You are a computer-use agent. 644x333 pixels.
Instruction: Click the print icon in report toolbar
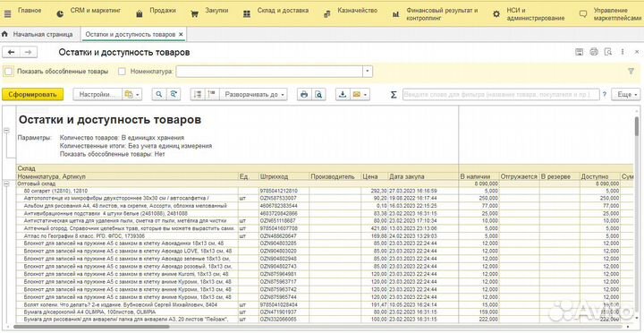(x=304, y=95)
